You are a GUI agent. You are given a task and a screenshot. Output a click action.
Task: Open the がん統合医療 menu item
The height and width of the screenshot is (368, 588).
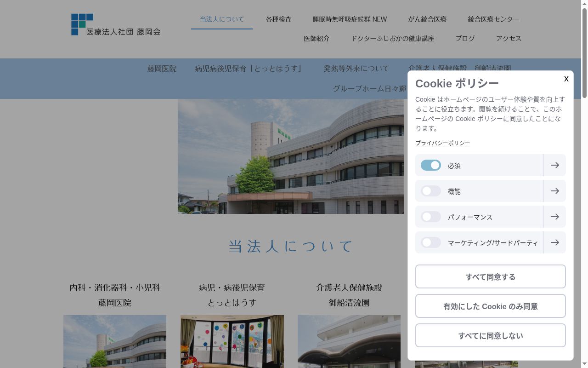pyautogui.click(x=427, y=19)
